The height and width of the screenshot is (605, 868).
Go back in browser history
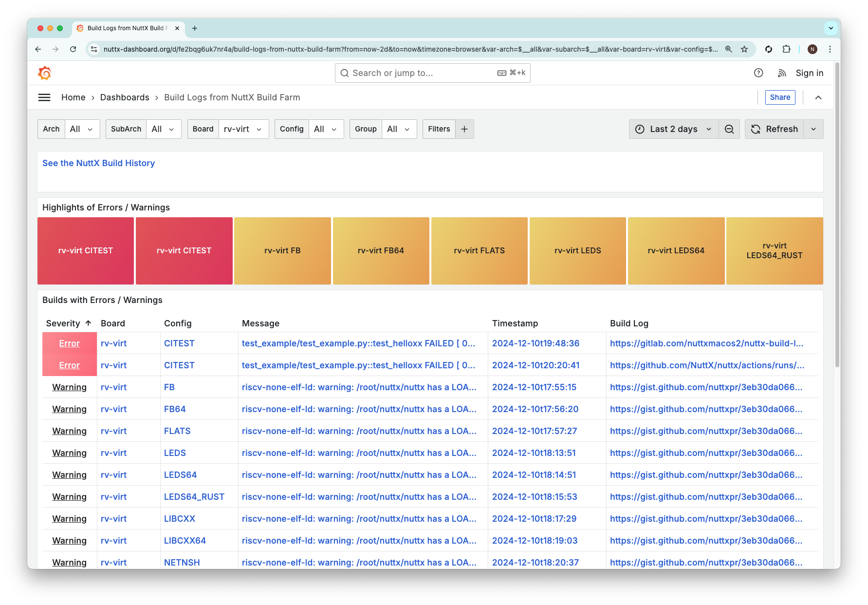pyautogui.click(x=38, y=49)
